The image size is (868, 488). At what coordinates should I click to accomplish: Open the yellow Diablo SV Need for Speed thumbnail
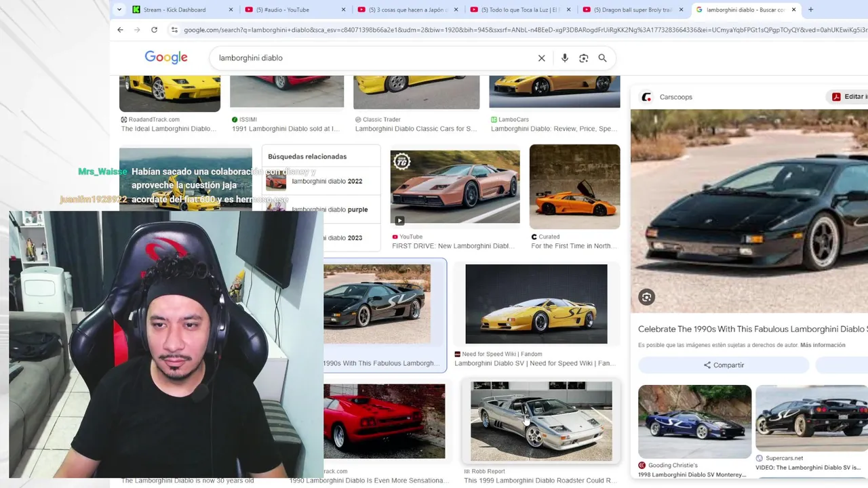(x=536, y=304)
